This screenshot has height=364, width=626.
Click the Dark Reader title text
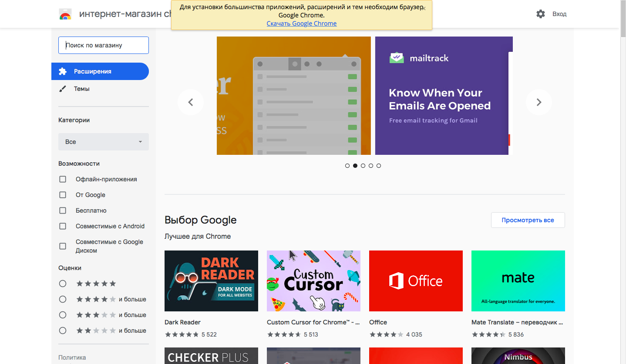click(182, 322)
